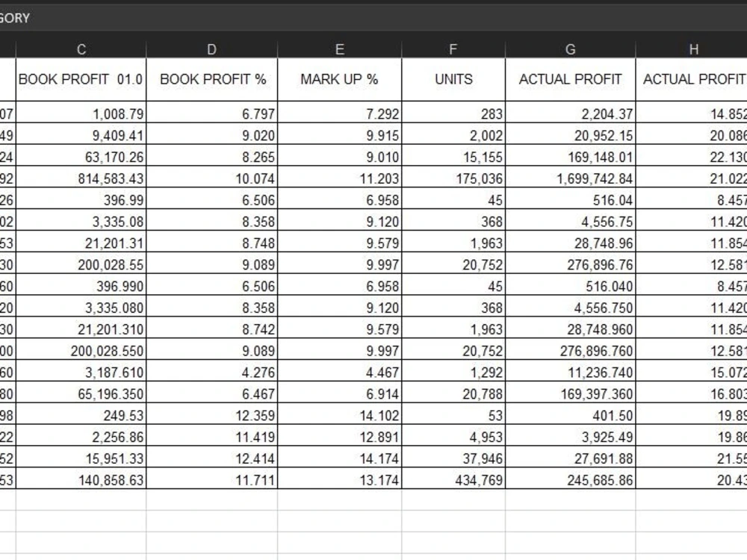
Task: Select column E header
Action: pos(340,49)
